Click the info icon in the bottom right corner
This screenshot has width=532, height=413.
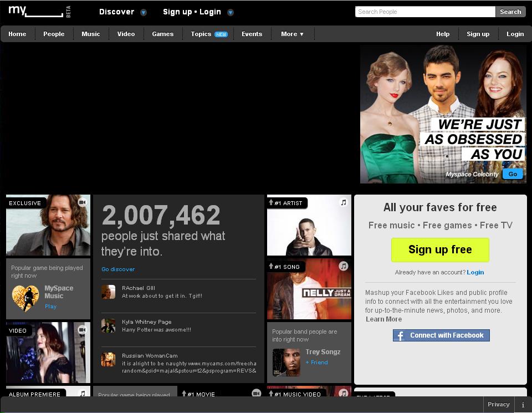click(x=524, y=404)
